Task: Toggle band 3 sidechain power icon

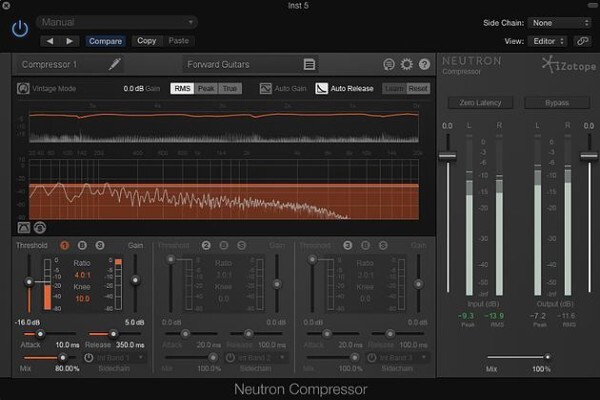Action: tap(372, 358)
